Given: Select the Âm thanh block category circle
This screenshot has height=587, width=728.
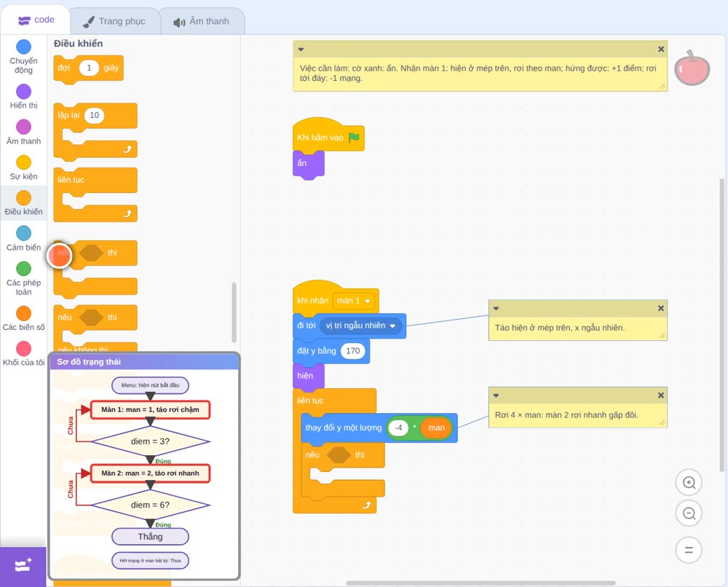Looking at the screenshot, I should coord(24,127).
